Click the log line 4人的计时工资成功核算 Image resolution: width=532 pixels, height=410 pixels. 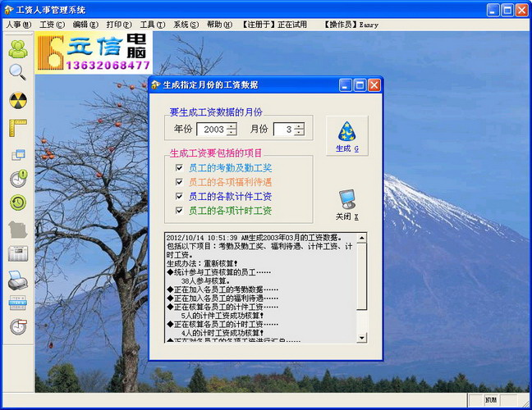[x=222, y=333]
